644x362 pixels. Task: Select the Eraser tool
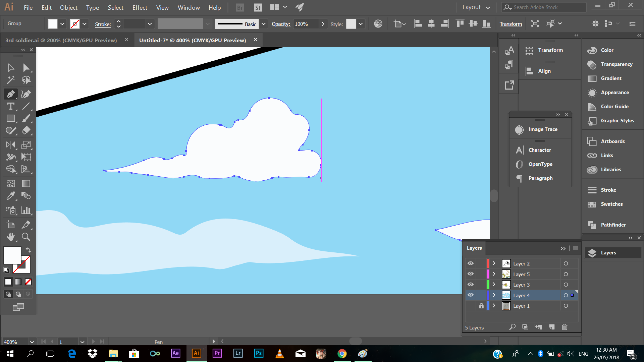pyautogui.click(x=26, y=130)
